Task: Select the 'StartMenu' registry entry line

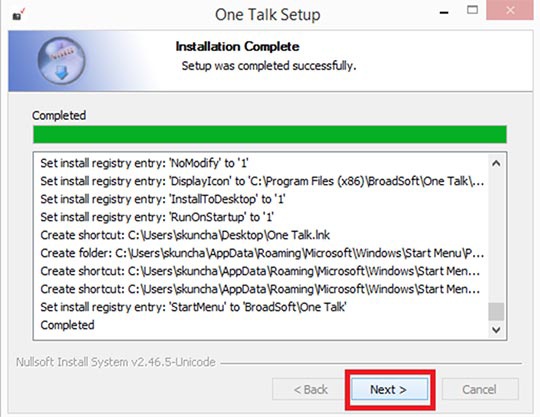Action: click(x=193, y=307)
